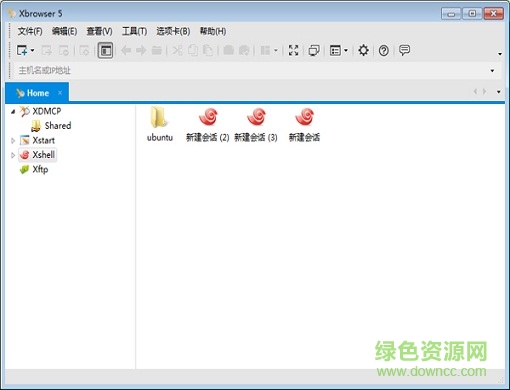The image size is (510, 390).
Task: Click the feedback speech bubble icon
Action: point(404,50)
